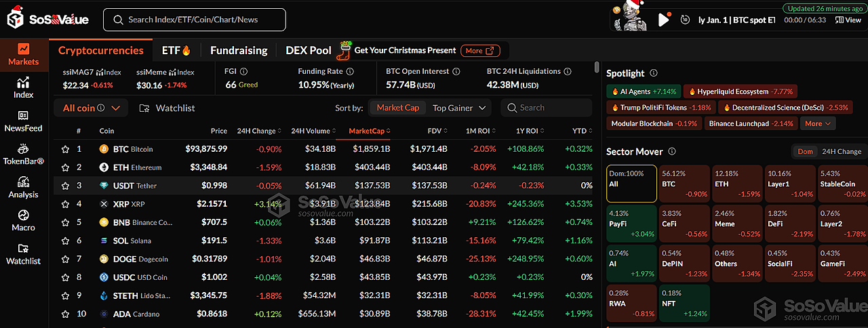
Task: Star the BNB row
Action: click(65, 222)
